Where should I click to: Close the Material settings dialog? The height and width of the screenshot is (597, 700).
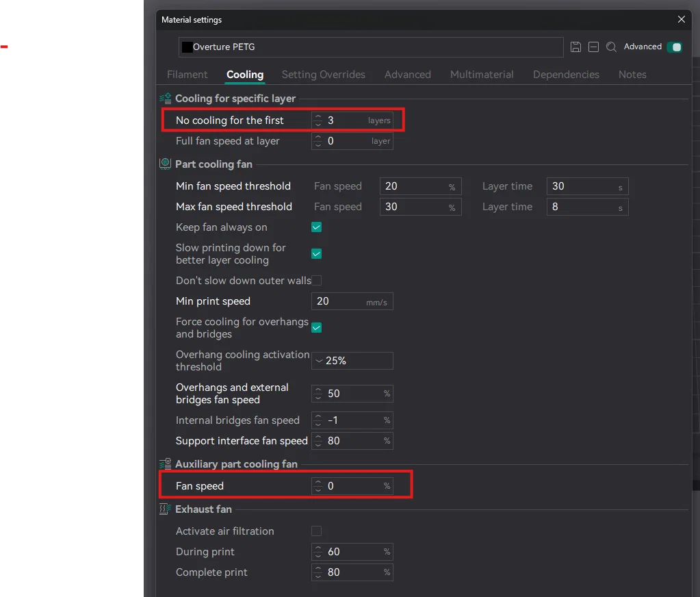[681, 20]
